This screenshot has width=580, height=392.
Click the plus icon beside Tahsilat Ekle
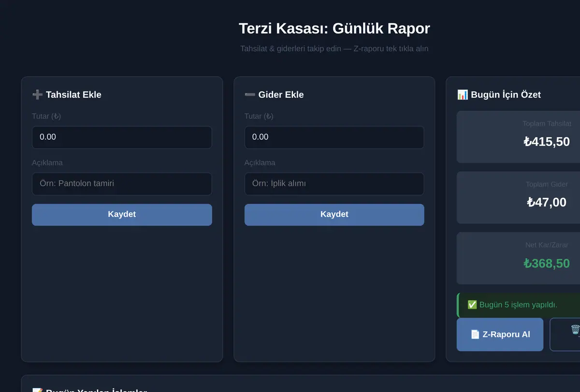[37, 95]
